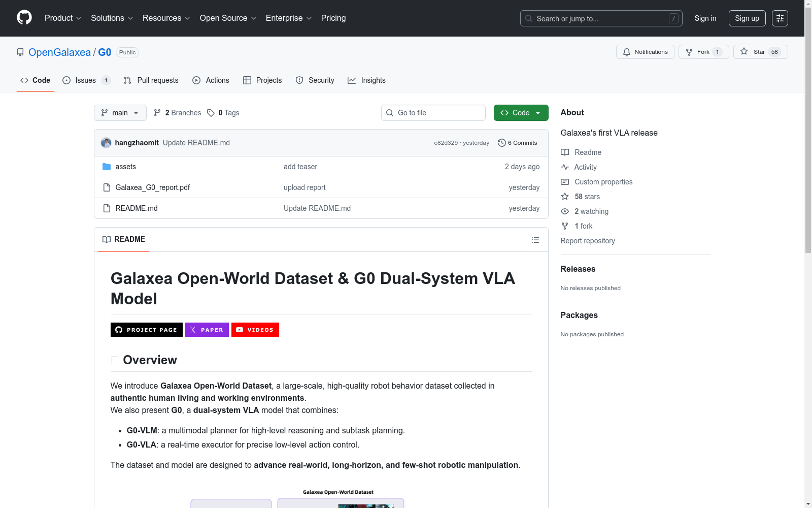Open the "upload report" commit message
The height and width of the screenshot is (508, 812).
click(304, 187)
